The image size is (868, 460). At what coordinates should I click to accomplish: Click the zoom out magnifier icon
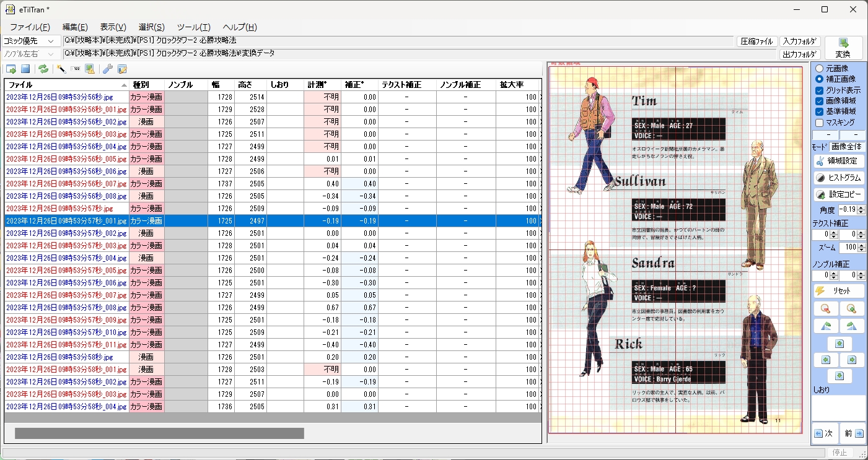tap(826, 308)
